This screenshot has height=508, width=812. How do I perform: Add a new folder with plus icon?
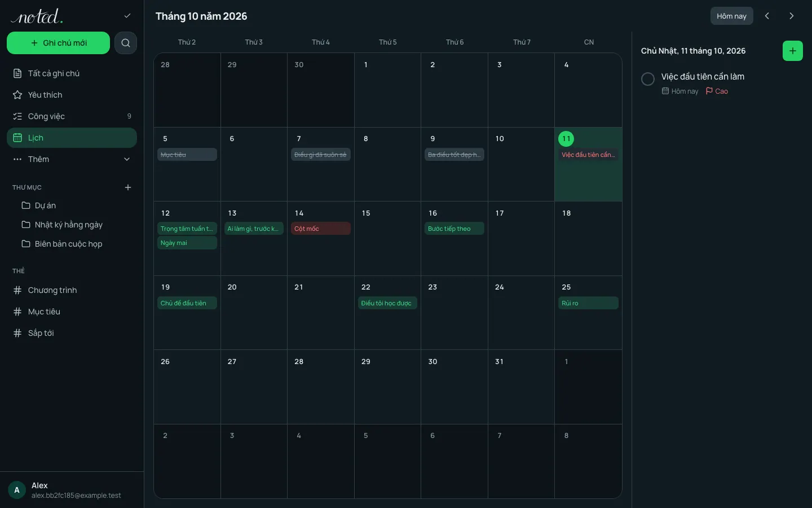tap(128, 187)
